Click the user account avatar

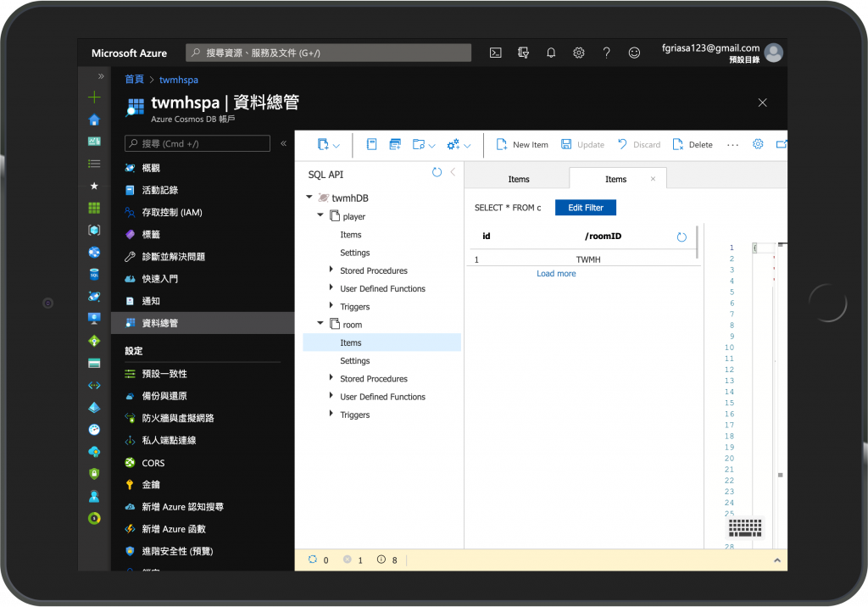click(773, 53)
